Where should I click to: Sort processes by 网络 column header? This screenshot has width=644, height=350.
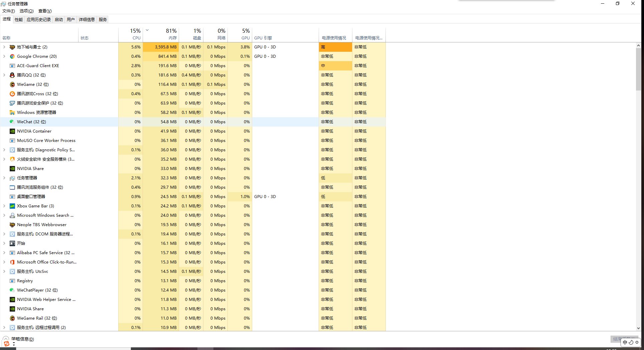(x=215, y=34)
